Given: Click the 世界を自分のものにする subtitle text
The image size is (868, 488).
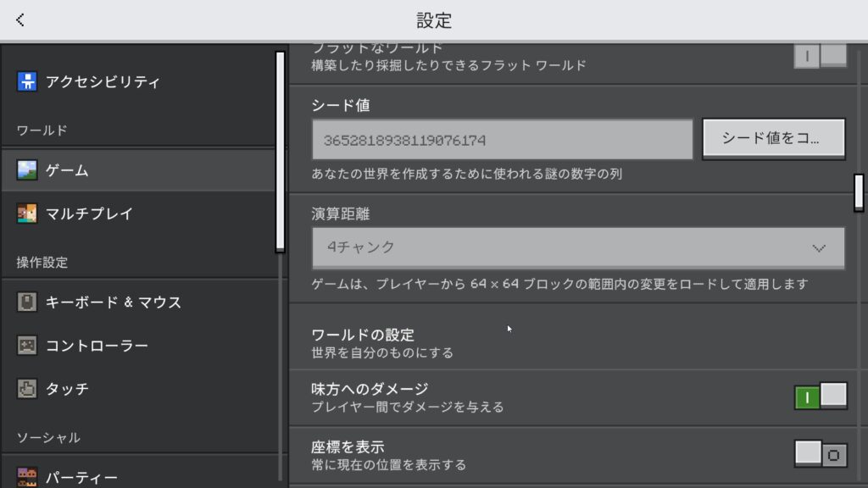Looking at the screenshot, I should click(382, 353).
